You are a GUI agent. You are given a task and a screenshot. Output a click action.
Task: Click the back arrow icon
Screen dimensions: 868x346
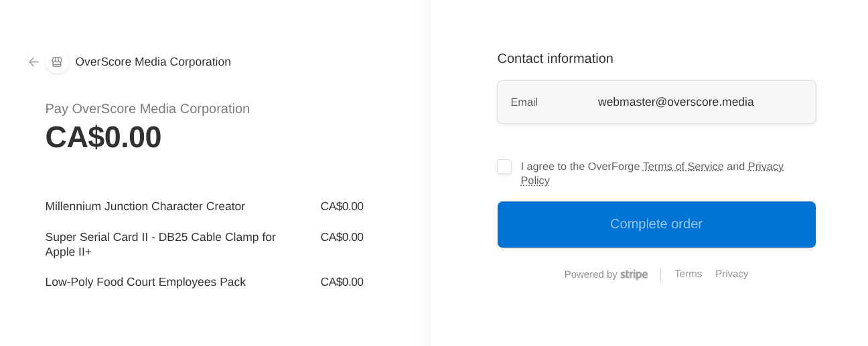[x=33, y=62]
